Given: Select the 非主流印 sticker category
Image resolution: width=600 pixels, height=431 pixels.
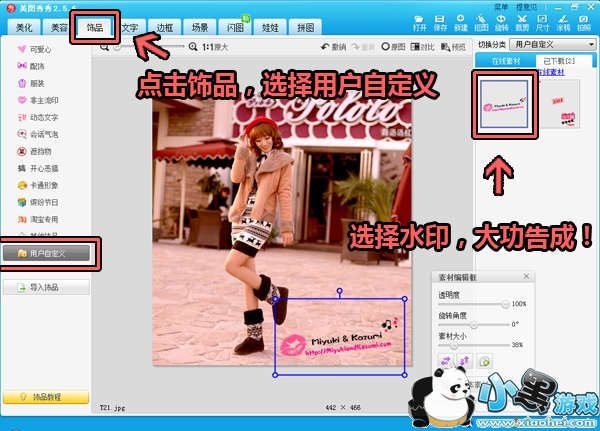Looking at the screenshot, I should click(x=38, y=100).
